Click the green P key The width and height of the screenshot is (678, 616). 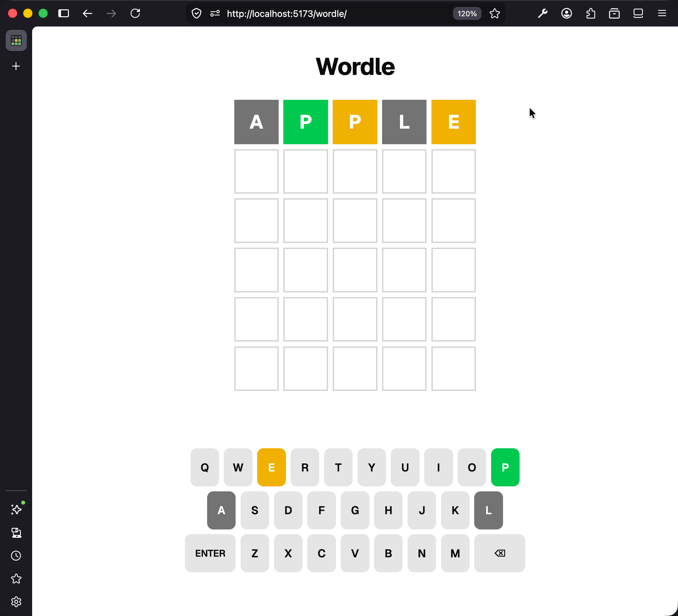tap(505, 467)
